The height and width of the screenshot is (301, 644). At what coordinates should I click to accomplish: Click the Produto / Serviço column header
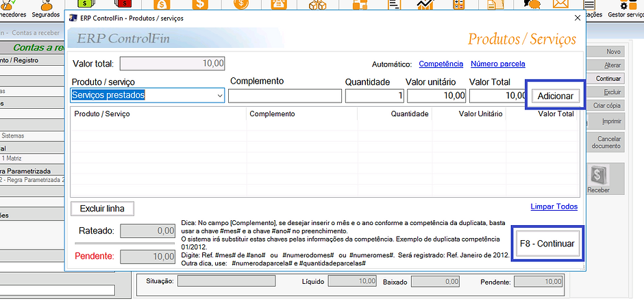point(158,114)
